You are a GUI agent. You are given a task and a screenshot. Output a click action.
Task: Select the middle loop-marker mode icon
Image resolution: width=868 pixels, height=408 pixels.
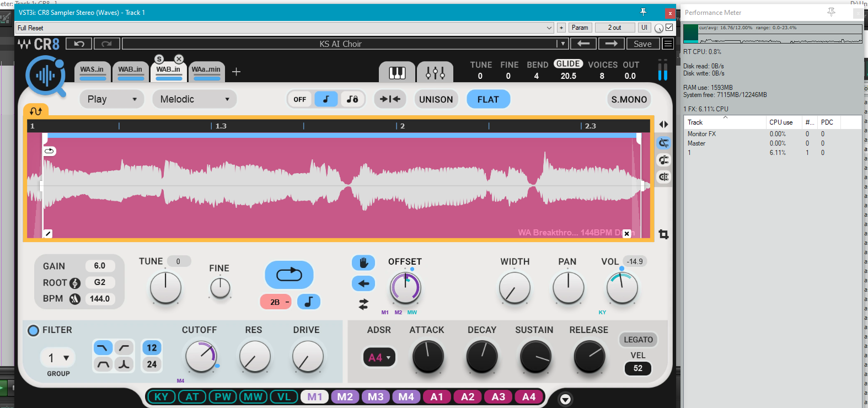coord(663,160)
